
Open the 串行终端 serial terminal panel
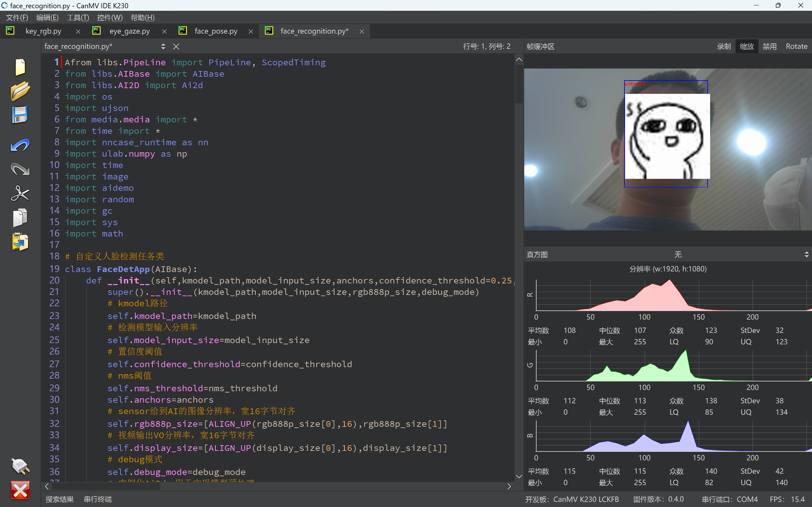98,499
